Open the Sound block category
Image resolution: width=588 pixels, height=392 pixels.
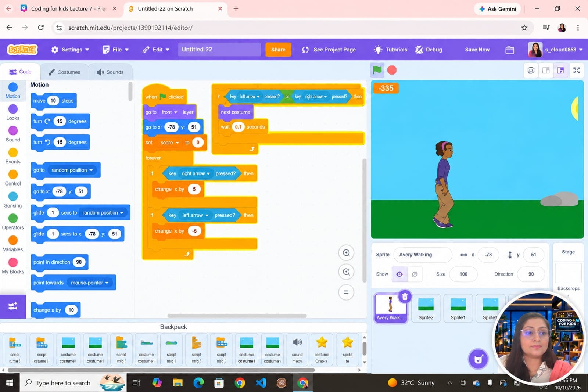[x=13, y=134]
